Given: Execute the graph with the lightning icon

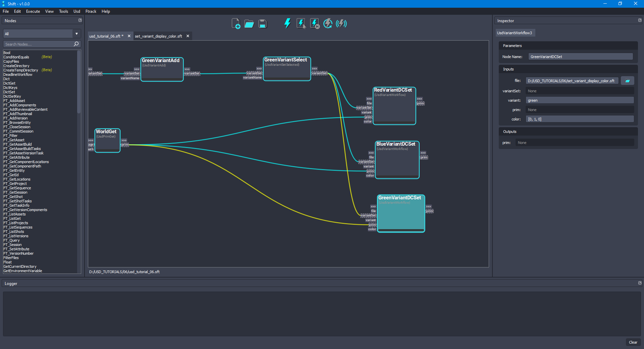Looking at the screenshot, I should pos(287,23).
